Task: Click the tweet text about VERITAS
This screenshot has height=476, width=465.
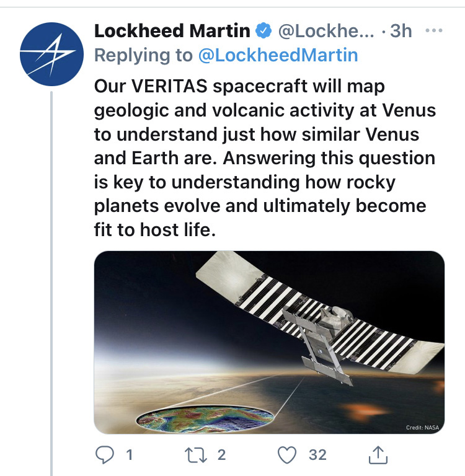Action: [x=265, y=158]
